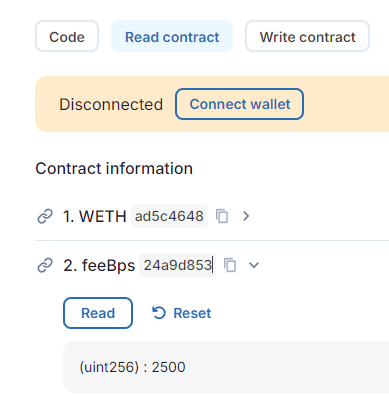Click the Contract information heading

(x=114, y=168)
